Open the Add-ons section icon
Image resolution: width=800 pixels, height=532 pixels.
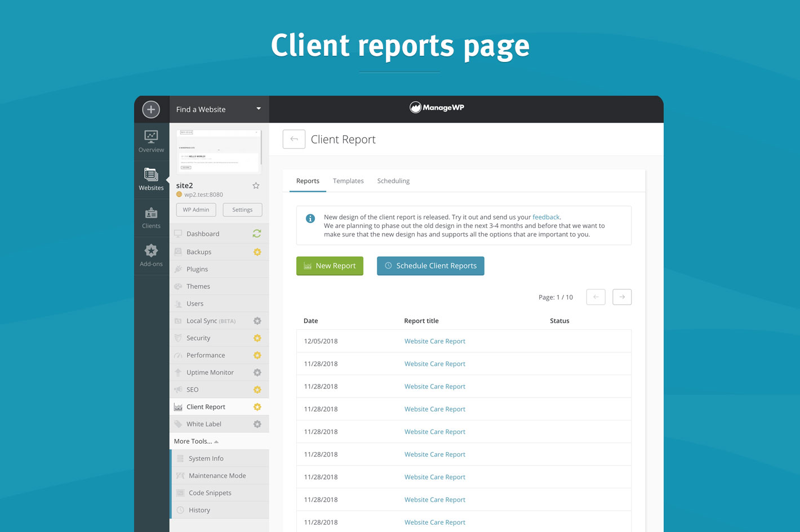pos(151,256)
